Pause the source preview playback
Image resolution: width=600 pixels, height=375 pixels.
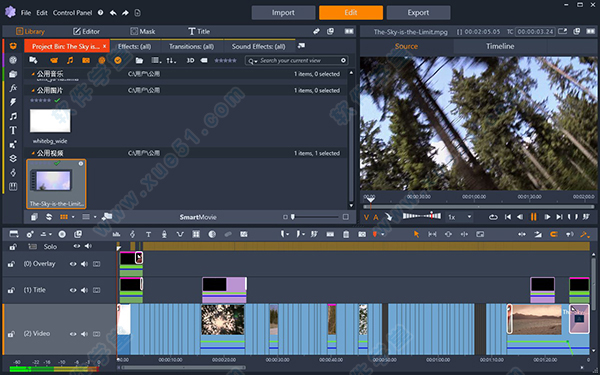533,217
